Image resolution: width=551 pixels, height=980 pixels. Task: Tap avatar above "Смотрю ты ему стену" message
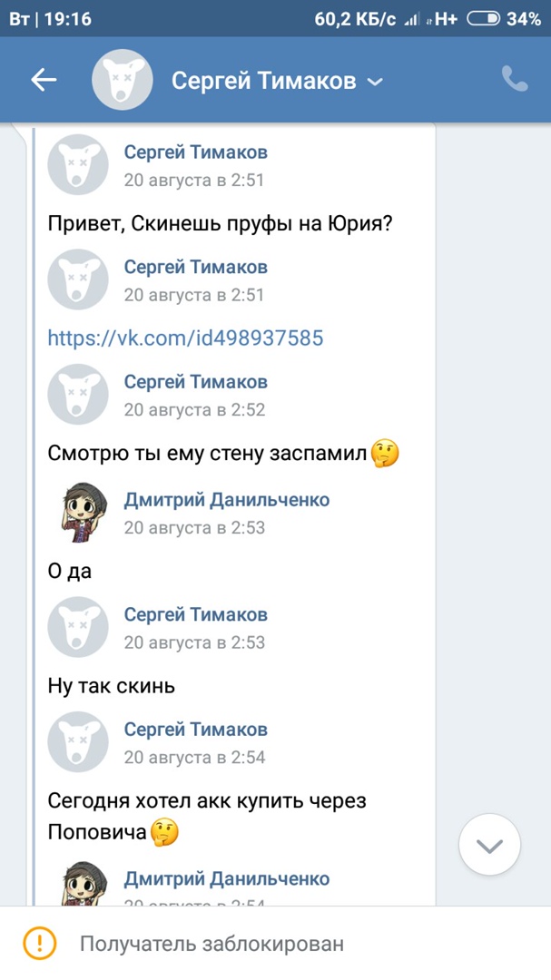click(78, 394)
